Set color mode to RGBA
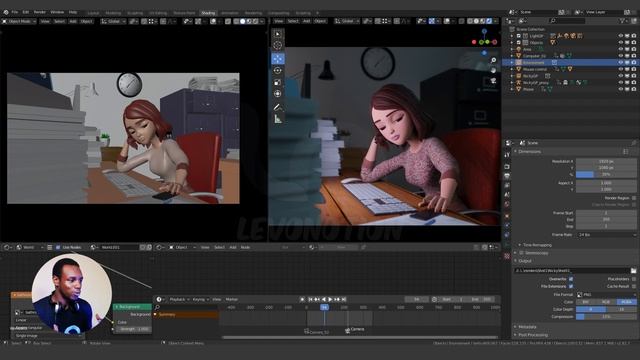The image size is (640, 360). pos(626,302)
